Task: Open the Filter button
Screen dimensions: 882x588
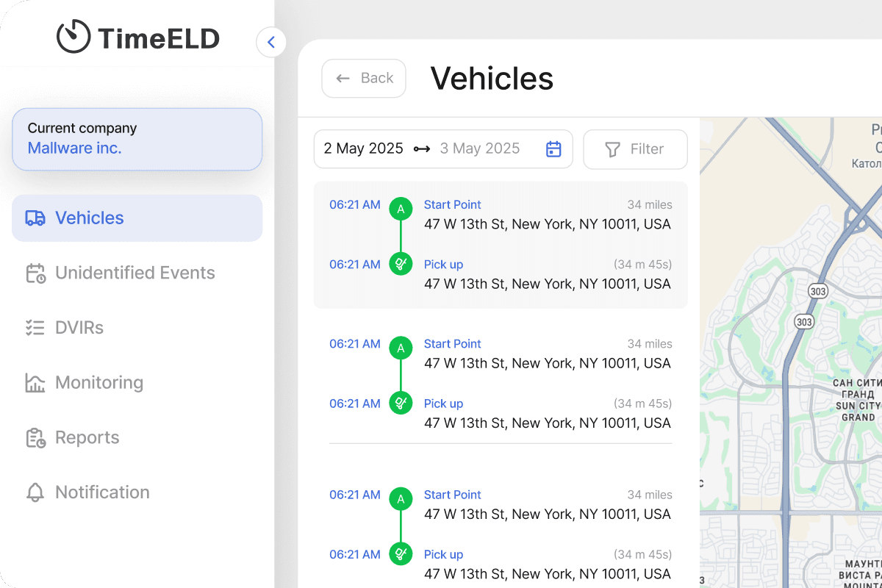Action: tap(635, 149)
